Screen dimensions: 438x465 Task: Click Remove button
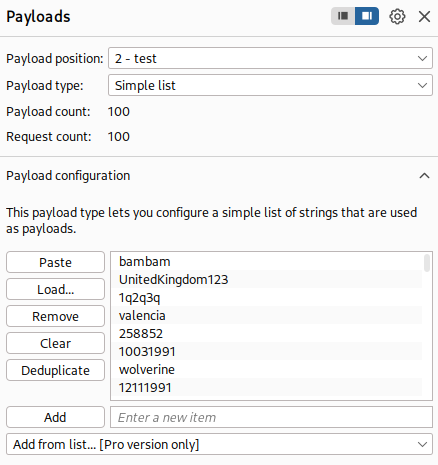click(55, 316)
